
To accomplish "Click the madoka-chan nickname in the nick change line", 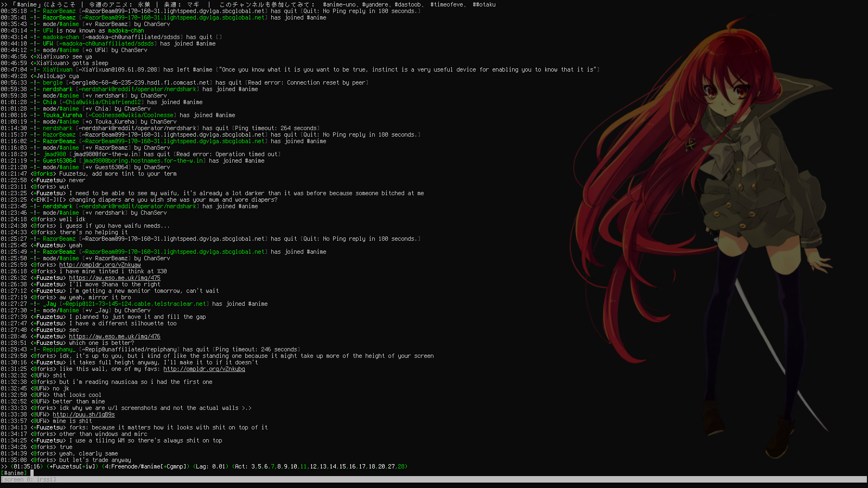I will tap(126, 31).
